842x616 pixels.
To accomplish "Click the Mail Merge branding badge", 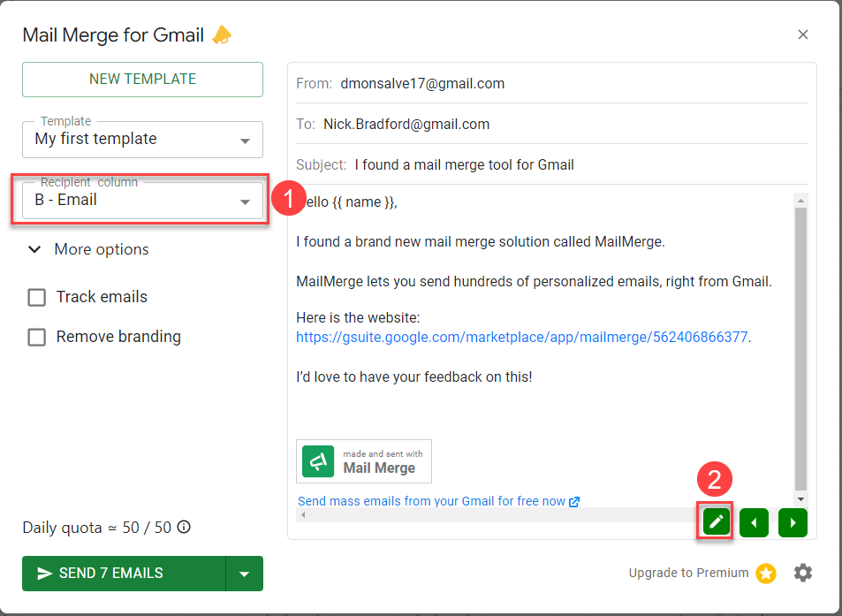I will point(363,461).
